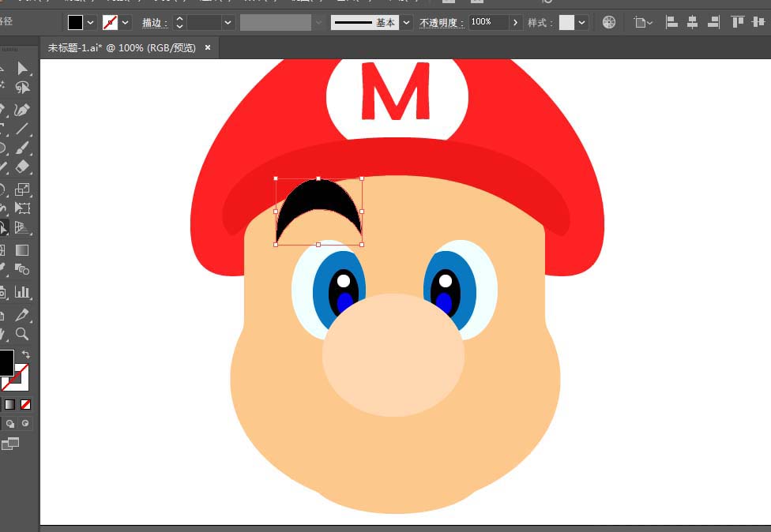Image resolution: width=771 pixels, height=532 pixels.
Task: Open the fill color dropdown arrow
Action: 91,22
